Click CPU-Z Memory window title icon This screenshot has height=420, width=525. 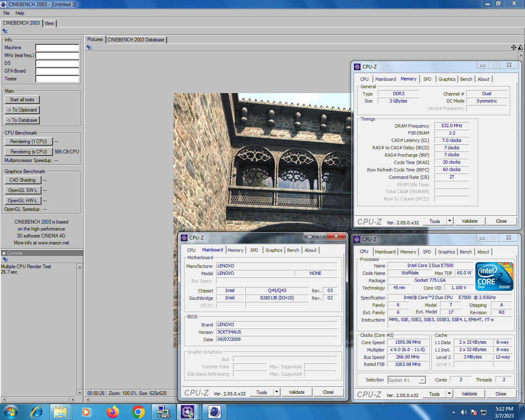pos(357,66)
